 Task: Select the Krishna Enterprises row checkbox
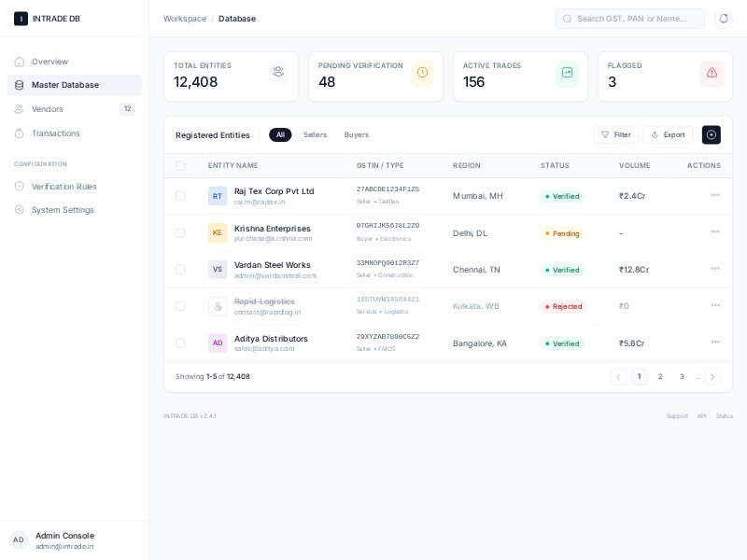180,233
